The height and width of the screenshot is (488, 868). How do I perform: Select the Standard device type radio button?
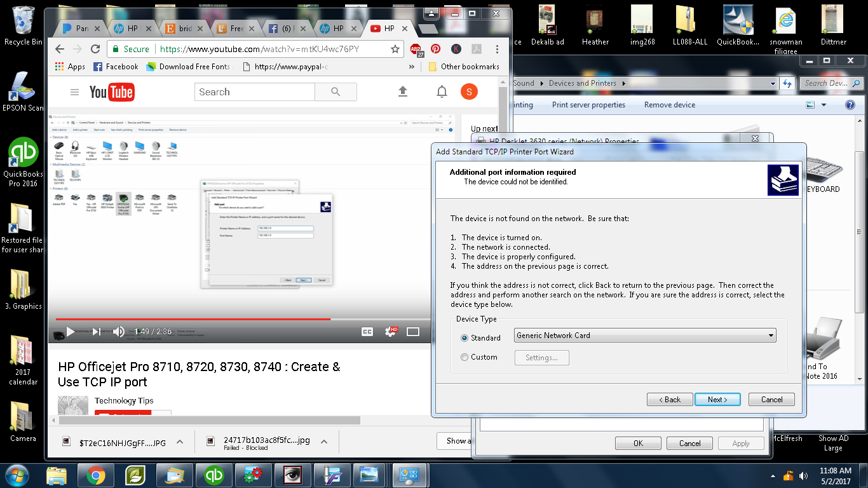465,338
